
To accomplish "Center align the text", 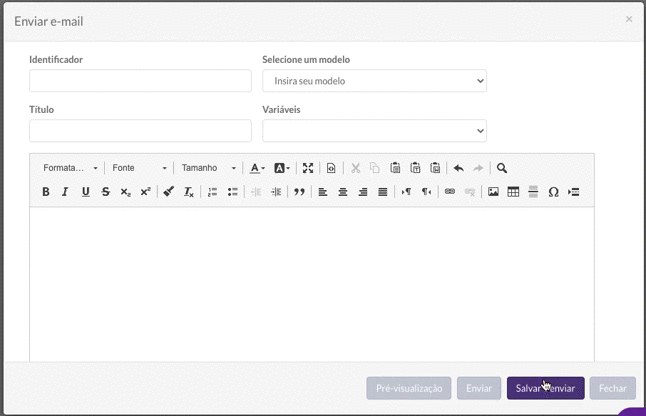I will 343,192.
